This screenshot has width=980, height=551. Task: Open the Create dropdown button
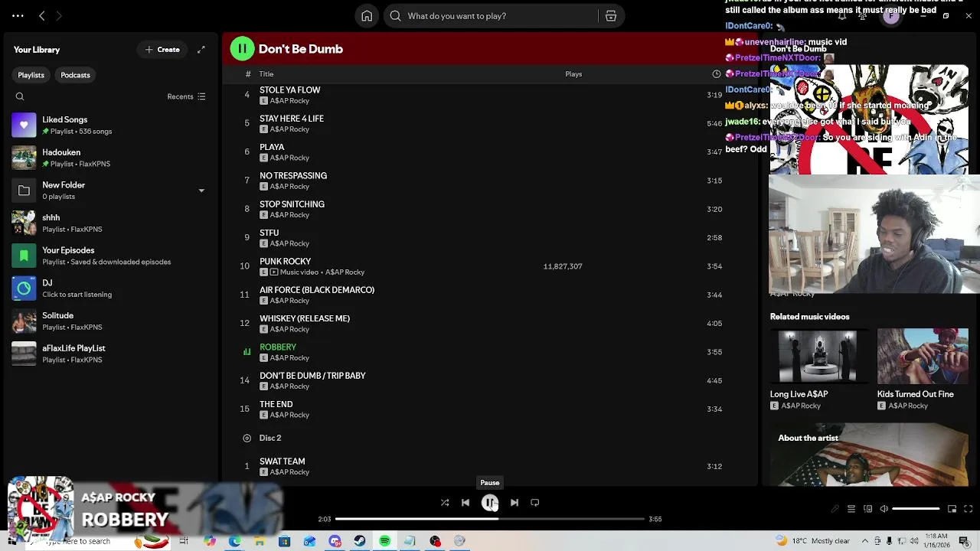click(x=162, y=50)
